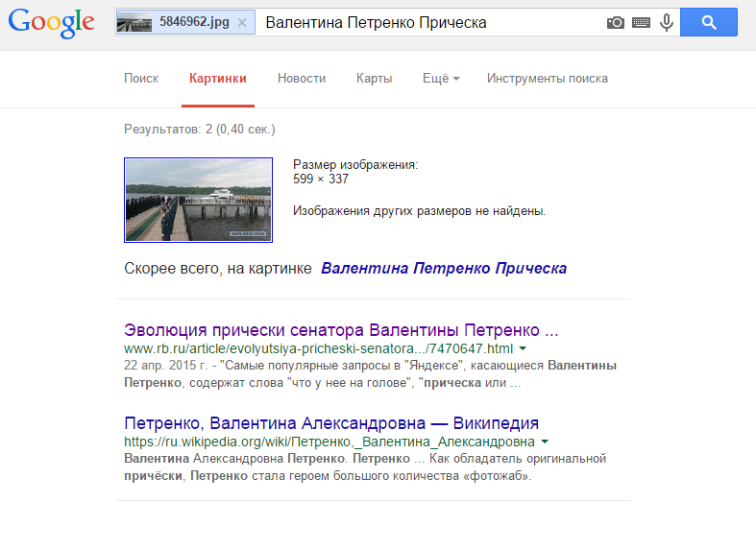Follow the Валентина Петренко Прическа guess link

(x=444, y=268)
